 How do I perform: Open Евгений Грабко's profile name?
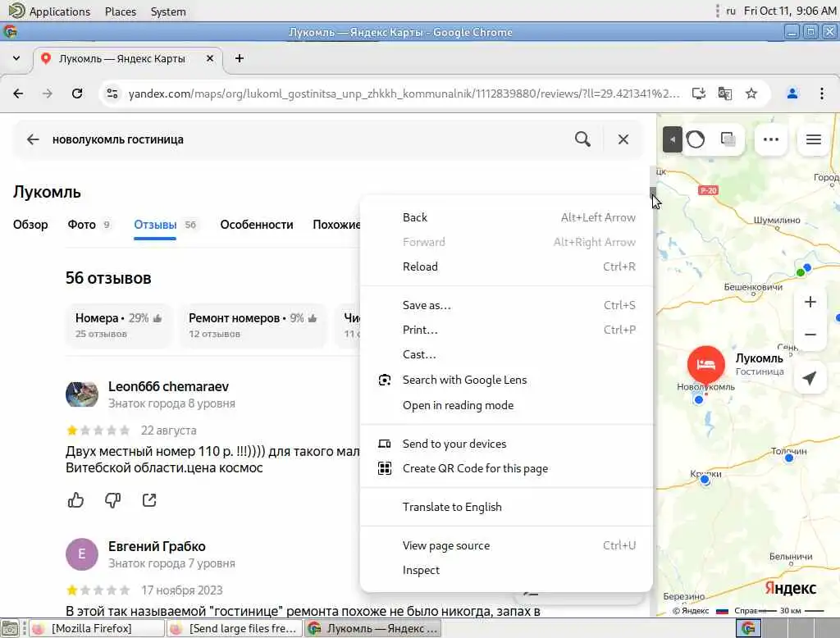tap(157, 546)
